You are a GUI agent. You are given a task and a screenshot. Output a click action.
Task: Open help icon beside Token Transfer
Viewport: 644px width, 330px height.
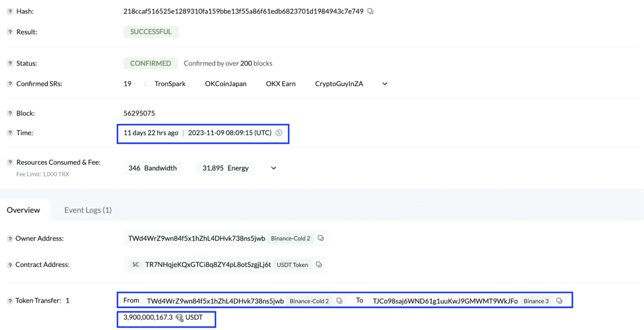[10, 301]
